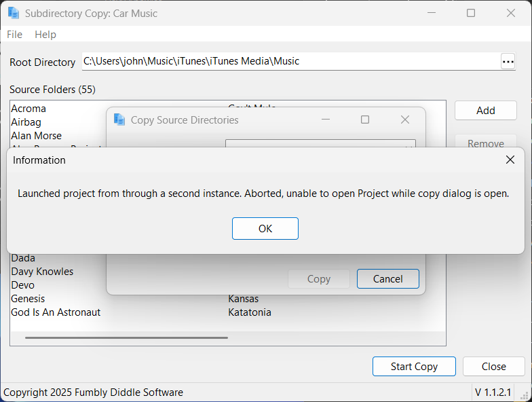Screen dimensions: 532x402
Task: Select Acroma in the Source Folders list
Action: click(x=28, y=109)
